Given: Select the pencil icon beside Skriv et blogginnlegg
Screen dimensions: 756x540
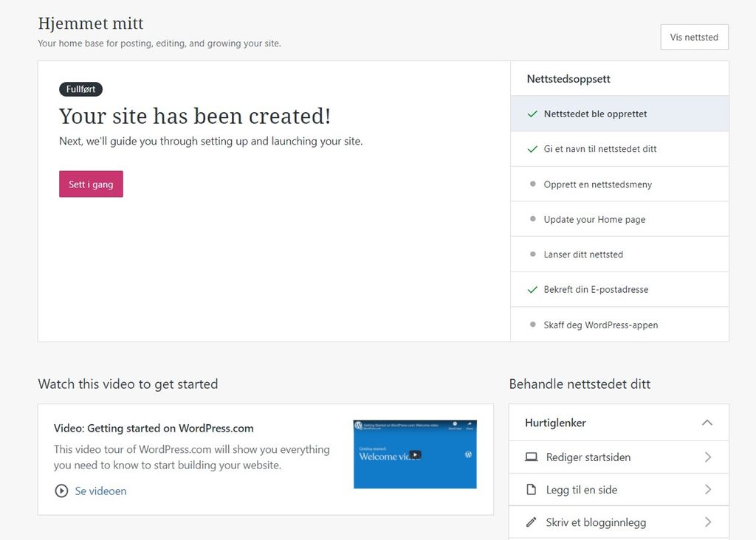Looking at the screenshot, I should 531,522.
